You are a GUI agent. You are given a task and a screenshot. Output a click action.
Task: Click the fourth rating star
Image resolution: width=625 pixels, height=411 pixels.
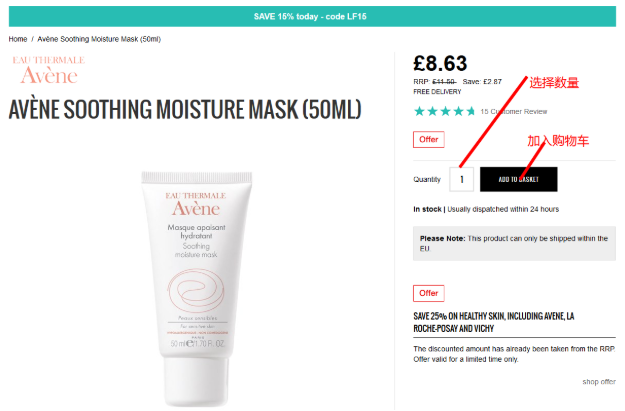pyautogui.click(x=459, y=111)
